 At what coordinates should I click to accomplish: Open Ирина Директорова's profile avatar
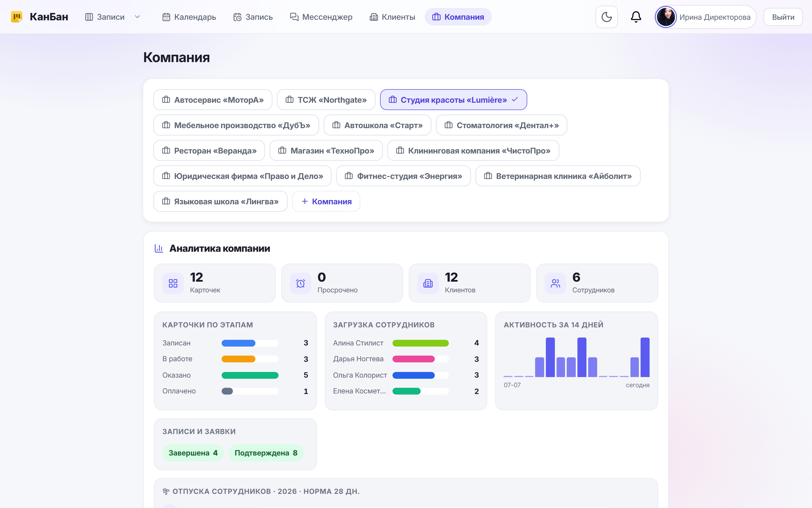coord(666,17)
